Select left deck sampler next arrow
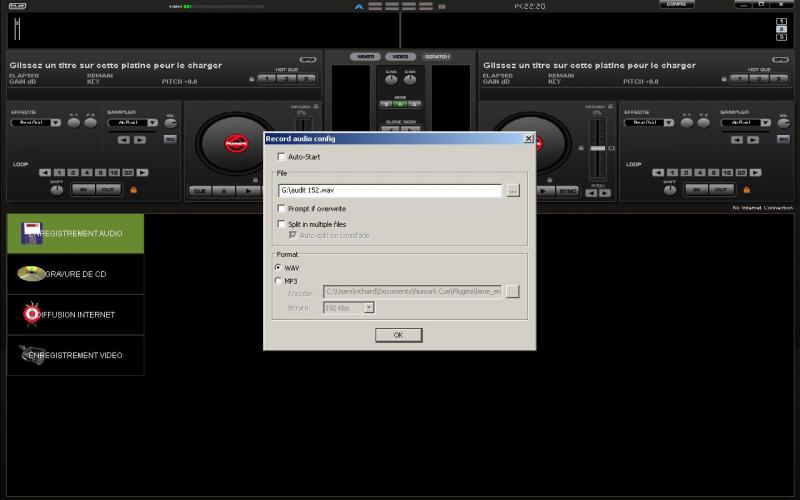 140,139
